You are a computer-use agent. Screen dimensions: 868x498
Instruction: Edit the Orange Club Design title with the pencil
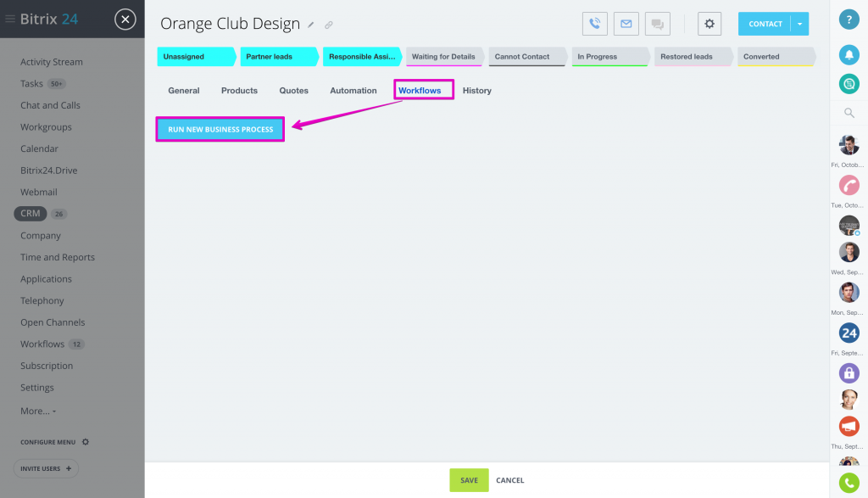[311, 25]
